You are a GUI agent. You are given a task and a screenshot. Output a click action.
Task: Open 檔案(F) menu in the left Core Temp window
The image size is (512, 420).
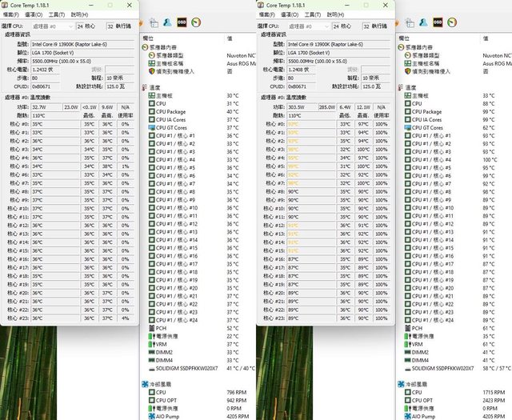click(x=12, y=14)
